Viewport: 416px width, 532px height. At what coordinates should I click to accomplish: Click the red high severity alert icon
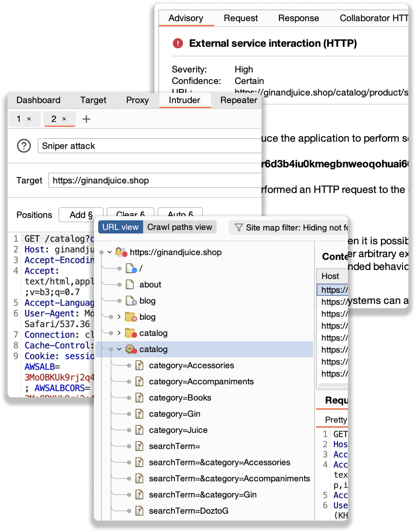click(x=178, y=43)
